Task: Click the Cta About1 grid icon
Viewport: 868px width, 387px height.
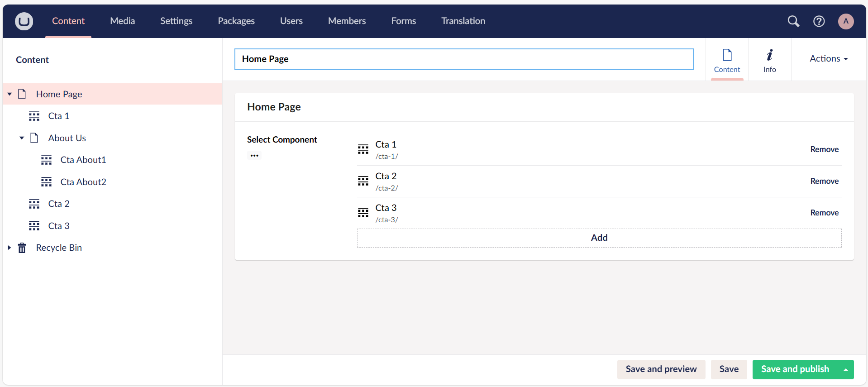Action: click(x=46, y=160)
